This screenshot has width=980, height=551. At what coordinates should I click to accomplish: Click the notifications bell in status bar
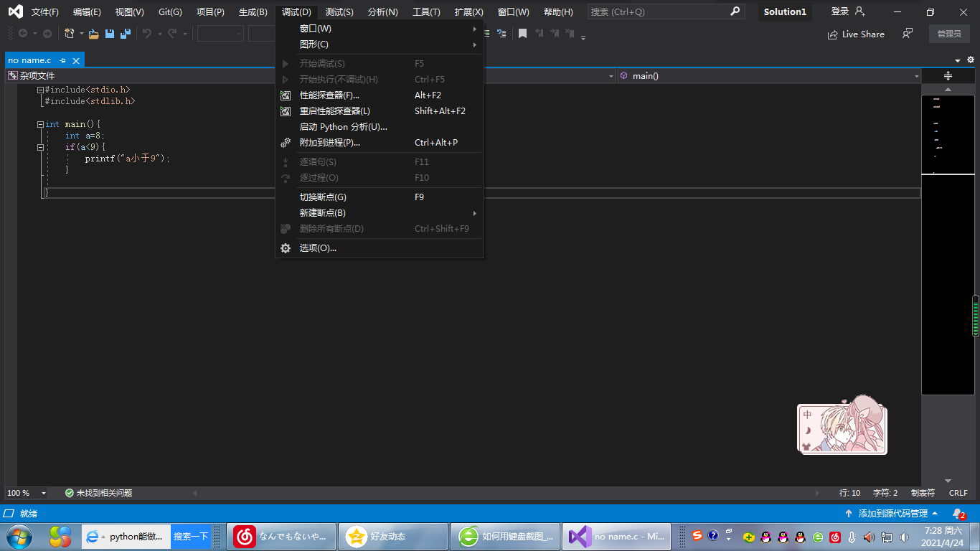(x=958, y=514)
